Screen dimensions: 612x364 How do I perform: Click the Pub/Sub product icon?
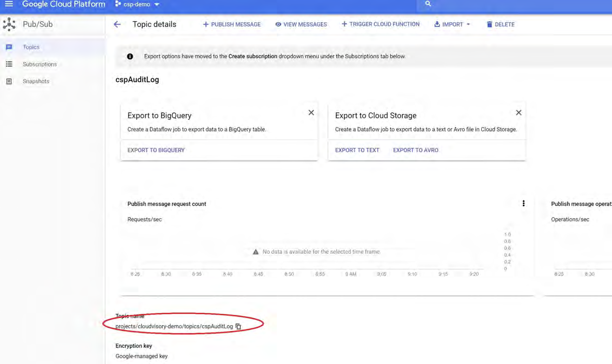coord(9,24)
